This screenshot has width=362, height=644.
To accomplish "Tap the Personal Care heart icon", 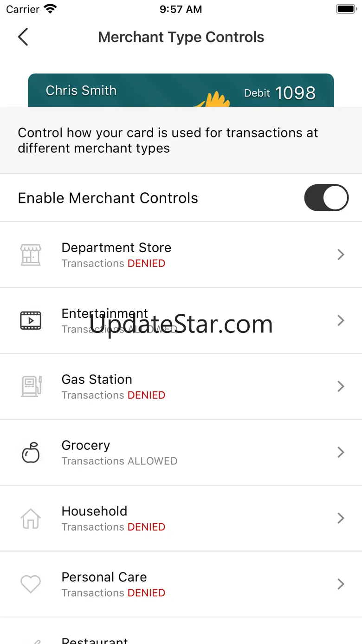I will coord(31,584).
